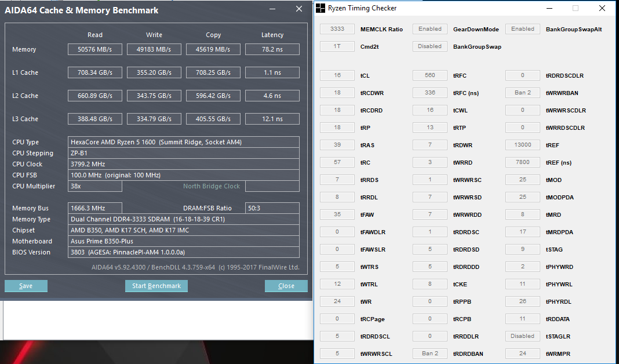This screenshot has width=619, height=364.
Task: Click tRTP value 13
Action: tap(430, 128)
